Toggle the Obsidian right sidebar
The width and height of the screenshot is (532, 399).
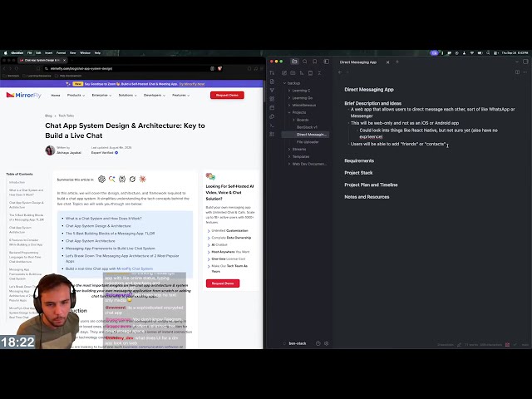click(x=525, y=62)
